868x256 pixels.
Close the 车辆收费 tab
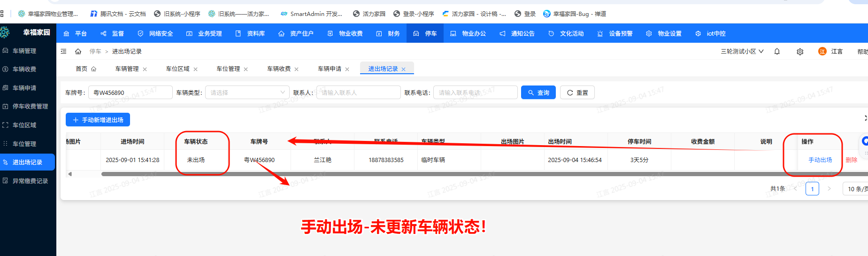coord(297,69)
